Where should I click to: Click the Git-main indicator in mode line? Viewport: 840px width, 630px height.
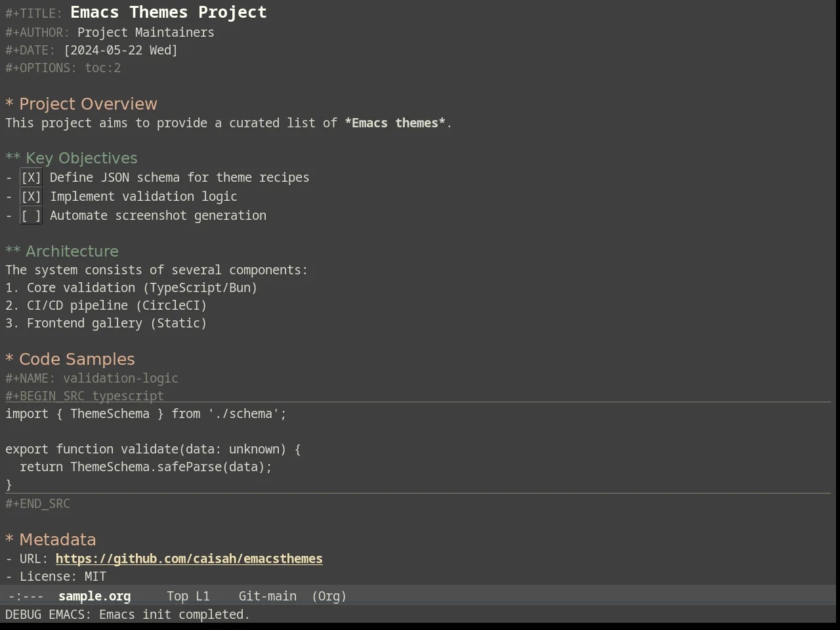[268, 596]
